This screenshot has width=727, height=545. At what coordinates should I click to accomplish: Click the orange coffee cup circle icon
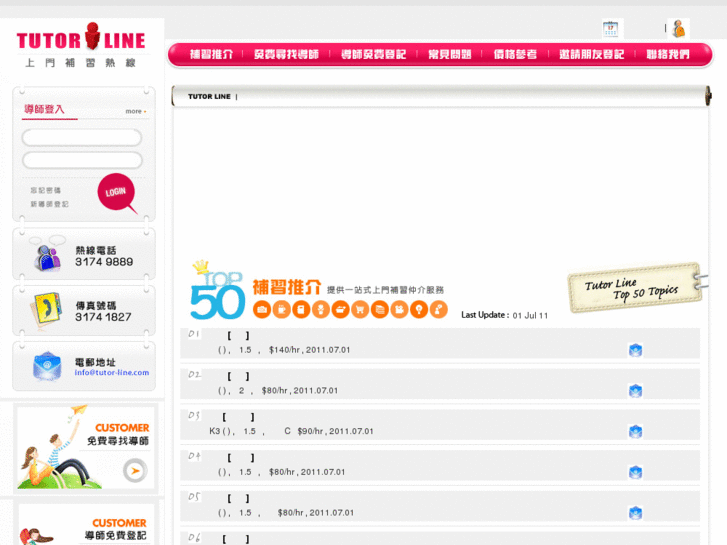click(281, 309)
